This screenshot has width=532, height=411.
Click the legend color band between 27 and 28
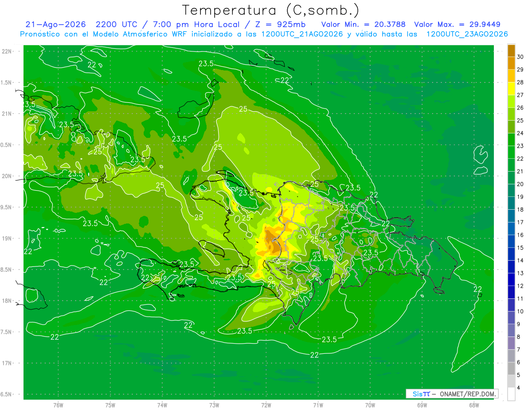(x=511, y=89)
